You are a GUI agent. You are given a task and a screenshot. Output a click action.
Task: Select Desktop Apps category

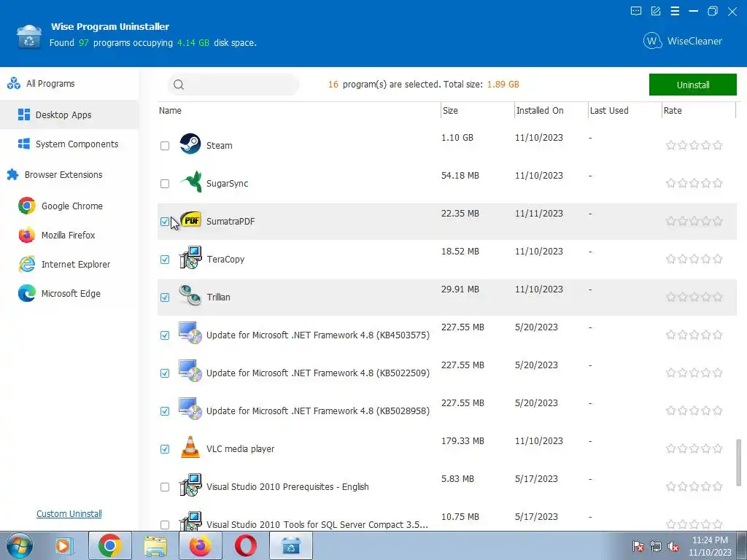(x=69, y=114)
